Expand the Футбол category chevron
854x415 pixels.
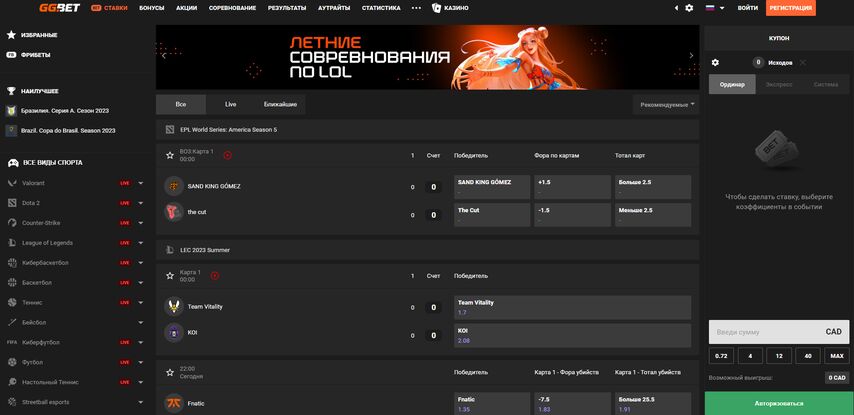tap(141, 362)
